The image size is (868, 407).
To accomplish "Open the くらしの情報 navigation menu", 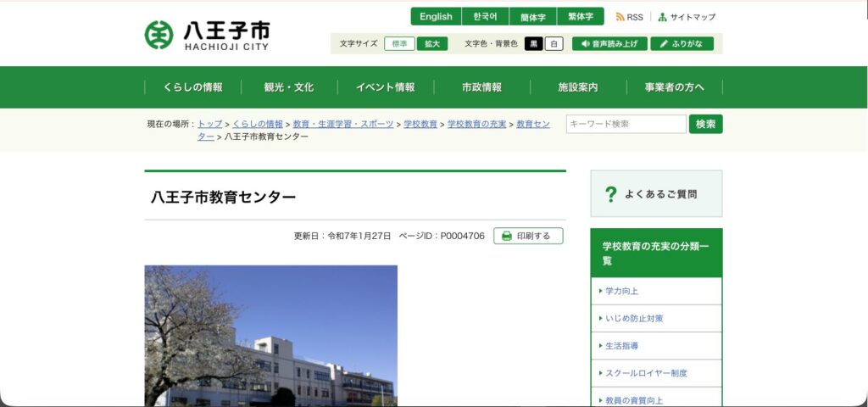I will pyautogui.click(x=193, y=87).
